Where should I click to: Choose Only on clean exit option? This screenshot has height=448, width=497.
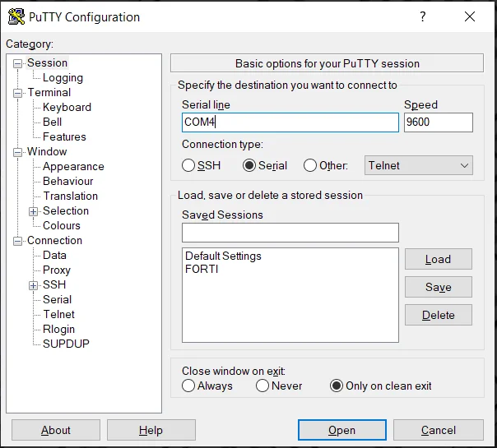337,386
